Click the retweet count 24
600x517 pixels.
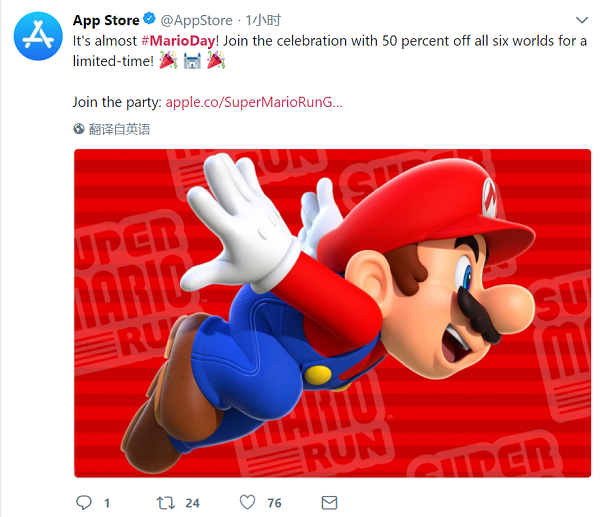tap(193, 502)
